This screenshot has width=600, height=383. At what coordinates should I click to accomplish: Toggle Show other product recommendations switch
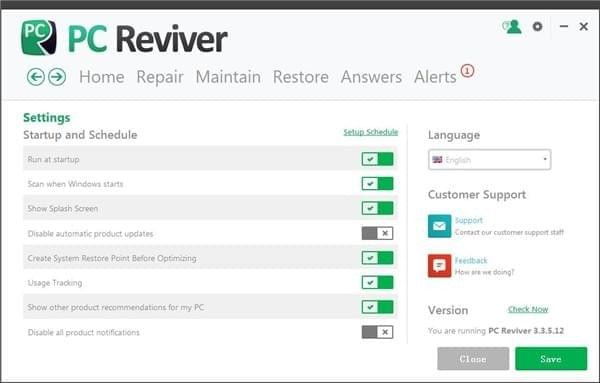[377, 307]
